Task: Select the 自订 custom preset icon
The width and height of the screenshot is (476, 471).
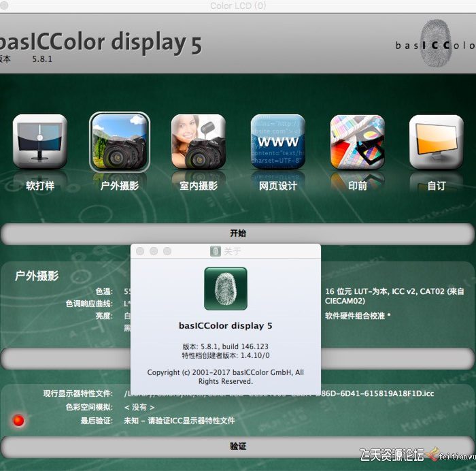Action: pos(437,142)
